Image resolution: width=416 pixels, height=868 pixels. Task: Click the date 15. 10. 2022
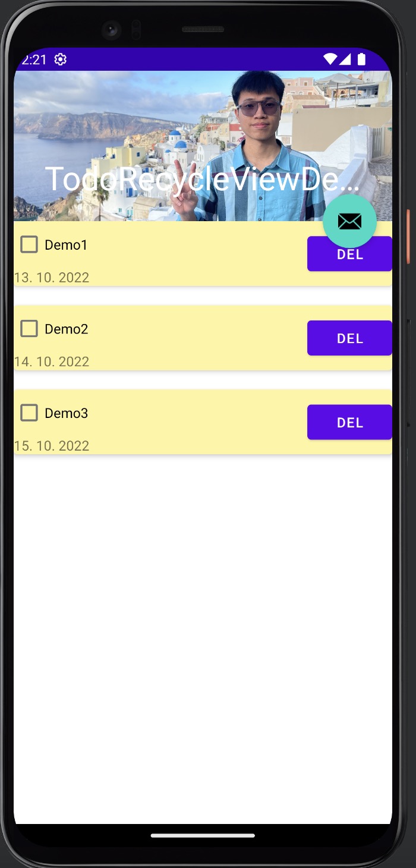point(52,446)
